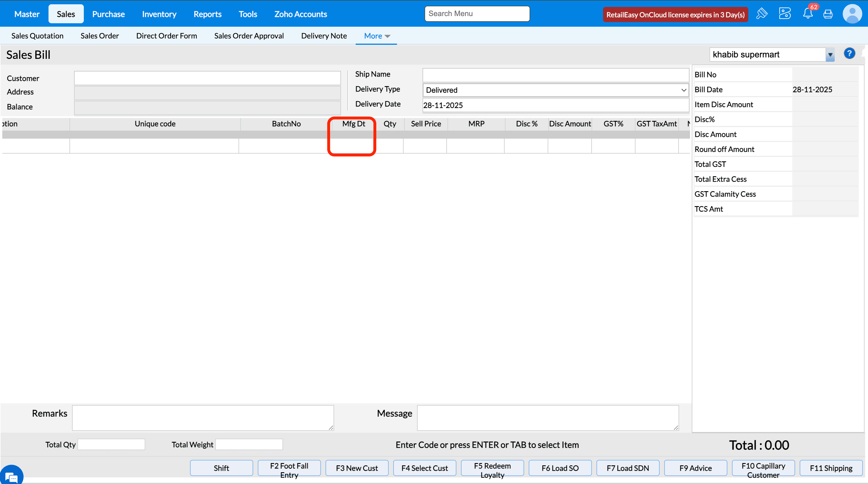Viewport: 868px width, 484px height.
Task: Click into the Customer input field
Action: pos(207,78)
